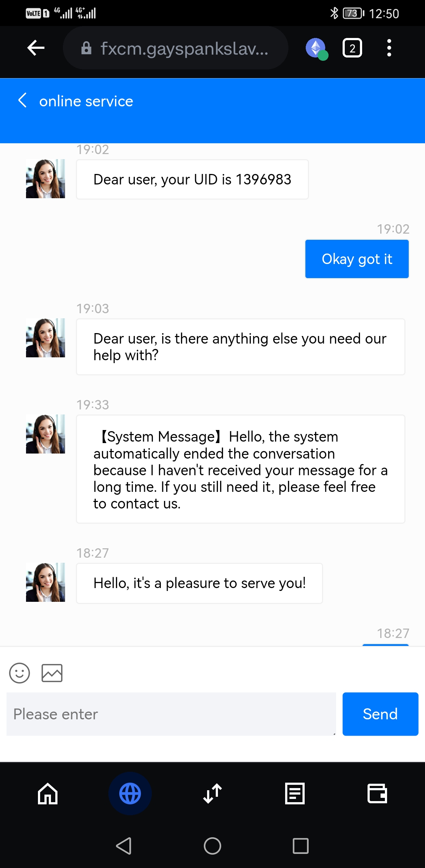Type in the Please enter field
This screenshot has width=425, height=868.
pos(171,714)
